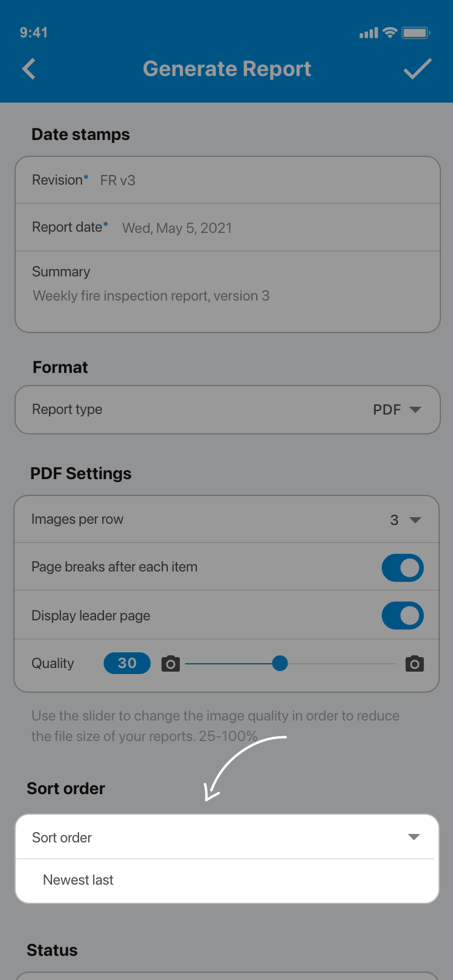This screenshot has height=980, width=453.
Task: Open the Sort order dropdown arrow
Action: [414, 837]
